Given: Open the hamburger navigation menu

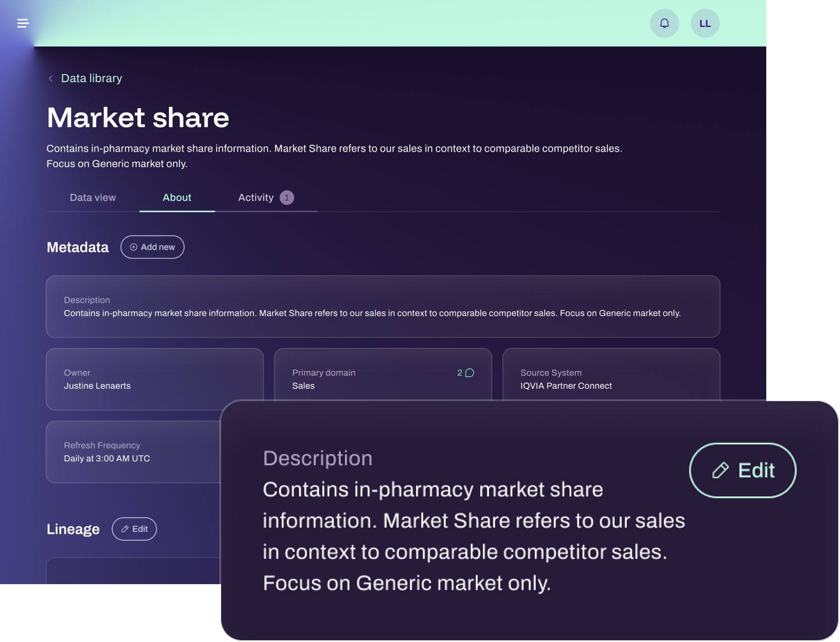Looking at the screenshot, I should coord(23,23).
